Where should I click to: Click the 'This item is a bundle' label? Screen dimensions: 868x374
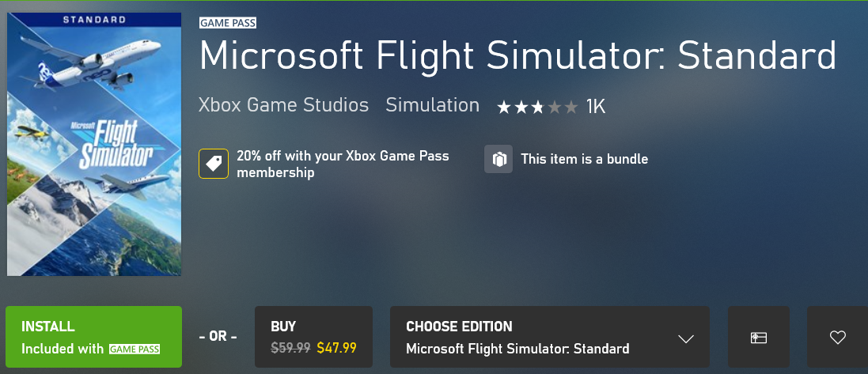click(x=584, y=160)
